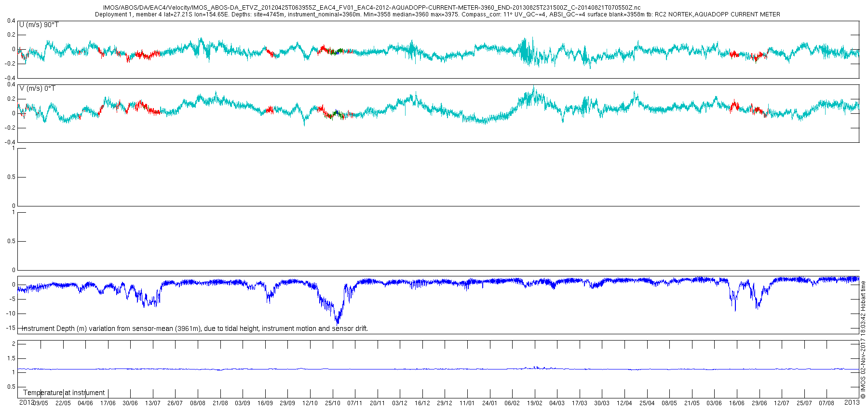Viewport: 868px width, 410px height.
Task: Click the '03/06' date tick label
Action: coord(714,403)
